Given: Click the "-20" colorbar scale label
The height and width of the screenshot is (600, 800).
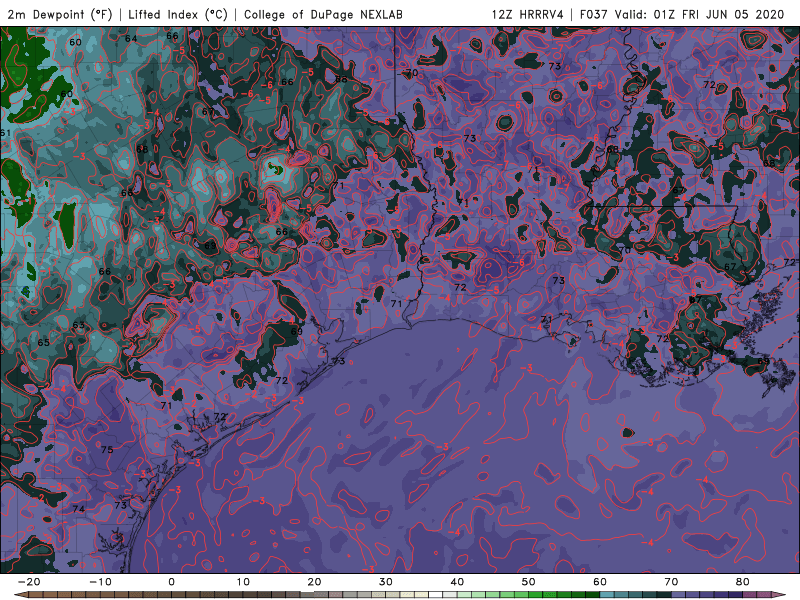Looking at the screenshot, I should click(29, 582).
